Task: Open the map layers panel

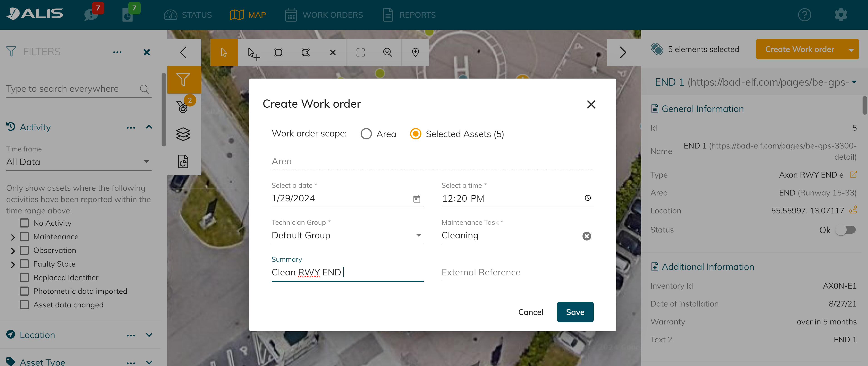Action: 183,134
